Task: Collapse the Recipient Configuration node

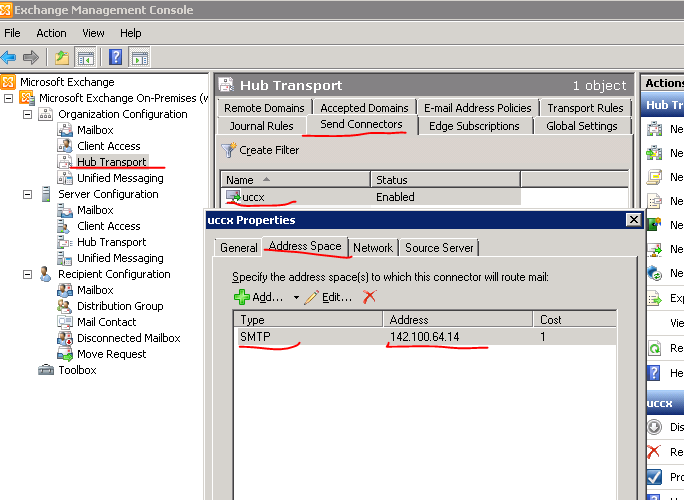Action: pyautogui.click(x=27, y=274)
